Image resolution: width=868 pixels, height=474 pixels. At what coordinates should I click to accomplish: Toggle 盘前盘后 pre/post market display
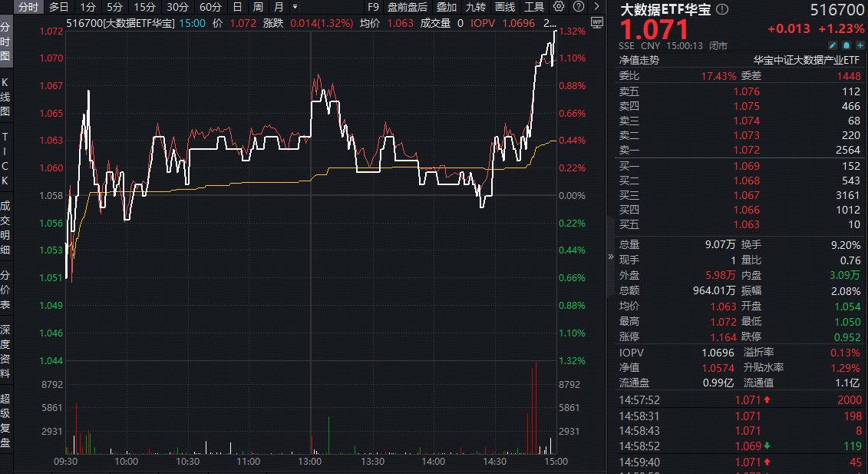[x=408, y=7]
